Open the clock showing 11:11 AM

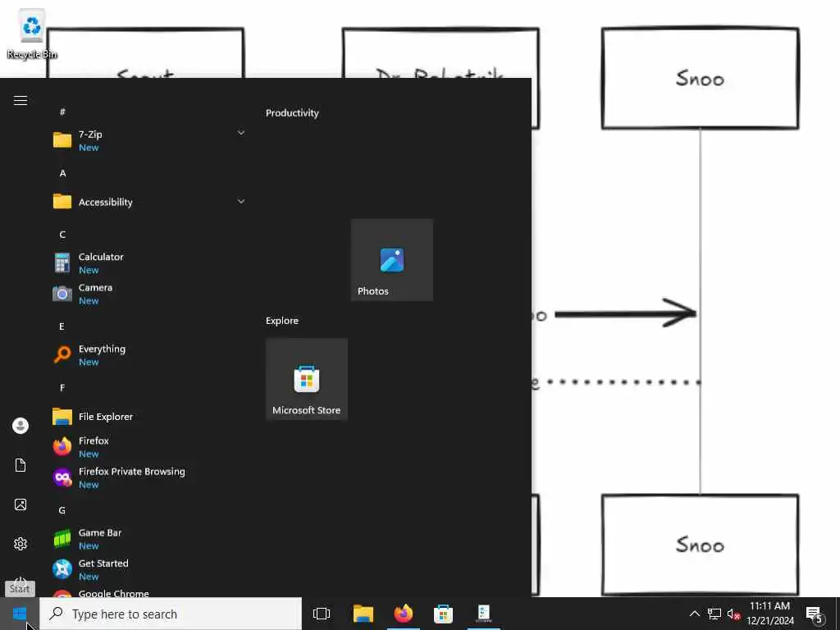coord(769,614)
